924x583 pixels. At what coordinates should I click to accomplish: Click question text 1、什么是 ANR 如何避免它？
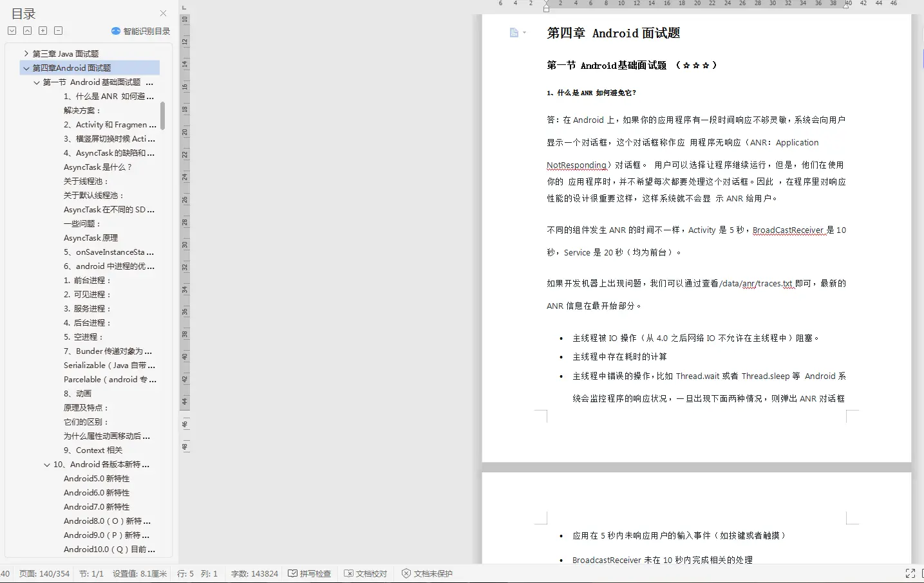click(x=591, y=93)
